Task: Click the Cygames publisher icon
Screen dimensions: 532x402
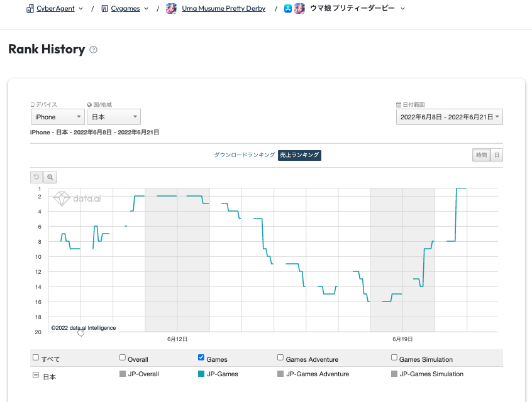Action: point(104,9)
